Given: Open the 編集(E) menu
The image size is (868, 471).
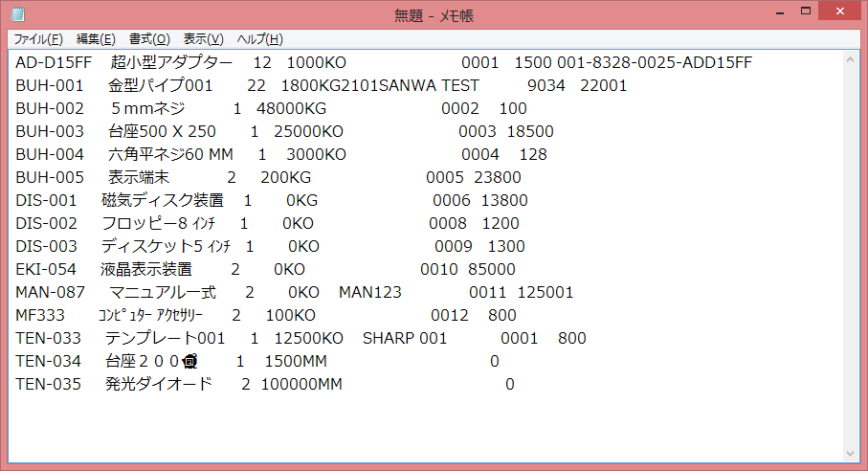Looking at the screenshot, I should coord(96,39).
